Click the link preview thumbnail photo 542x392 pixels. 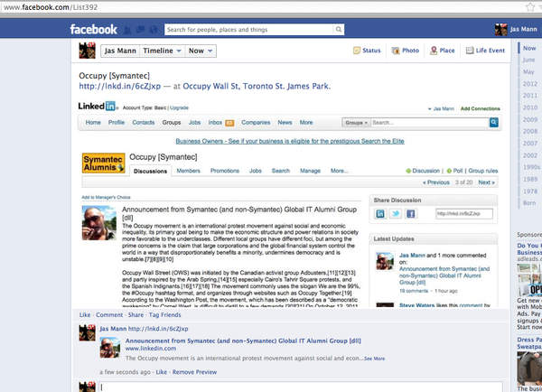[x=110, y=348]
